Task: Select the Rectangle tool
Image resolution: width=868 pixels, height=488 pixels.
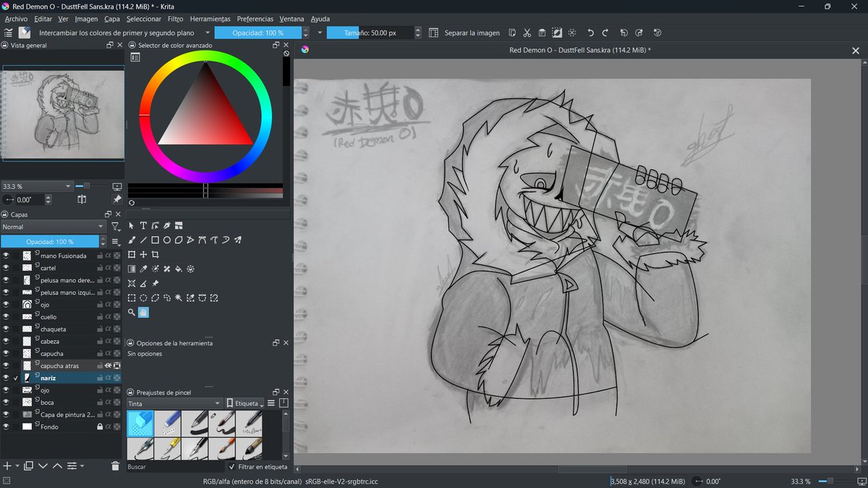Action: pyautogui.click(x=155, y=240)
